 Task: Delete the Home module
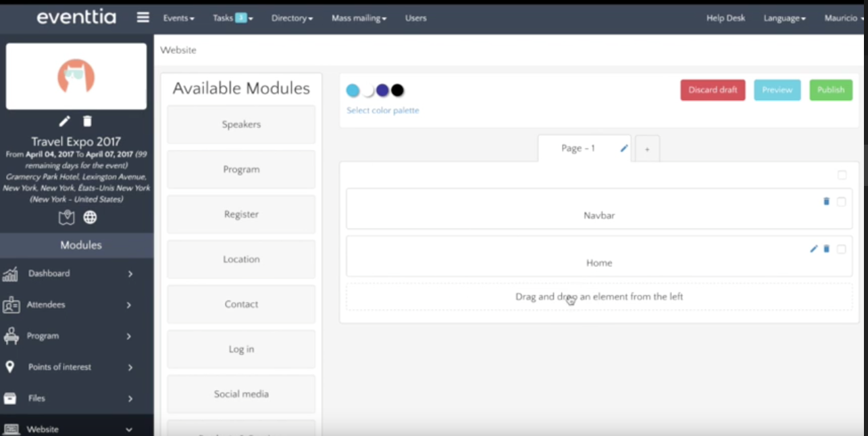pos(826,249)
